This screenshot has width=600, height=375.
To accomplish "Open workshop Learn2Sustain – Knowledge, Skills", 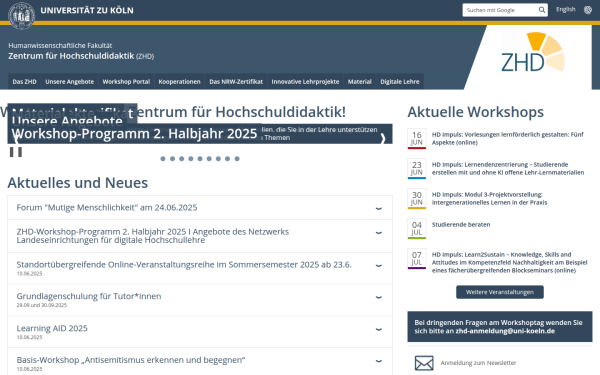I will click(510, 262).
